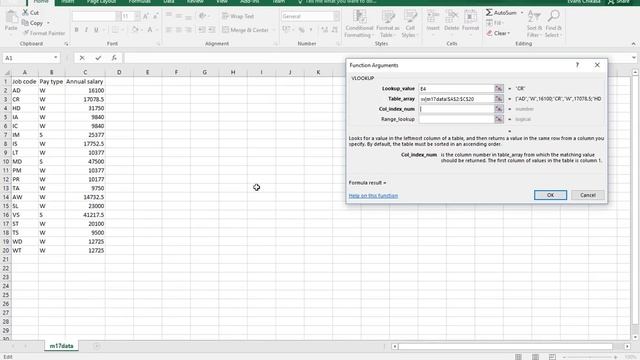This screenshot has height=360, width=640.
Task: Click the Share button at top right
Action: point(619,2)
